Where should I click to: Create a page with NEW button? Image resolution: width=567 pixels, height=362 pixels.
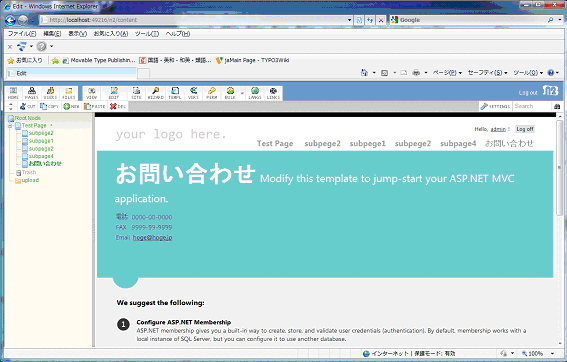(x=71, y=106)
